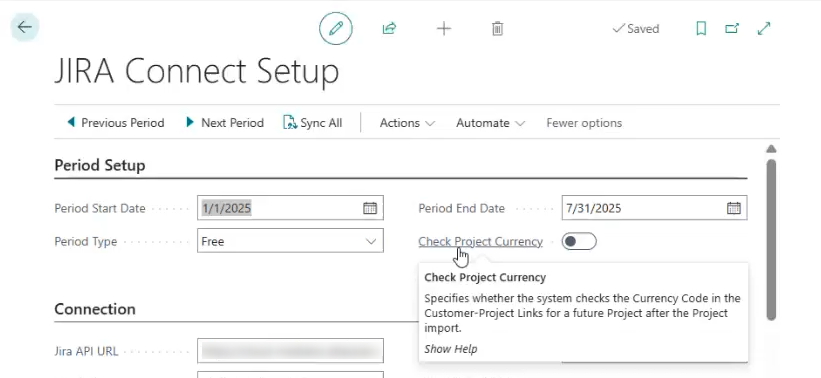Screen dimensions: 821x378
Task: Click the trash delete icon
Action: [x=497, y=28]
